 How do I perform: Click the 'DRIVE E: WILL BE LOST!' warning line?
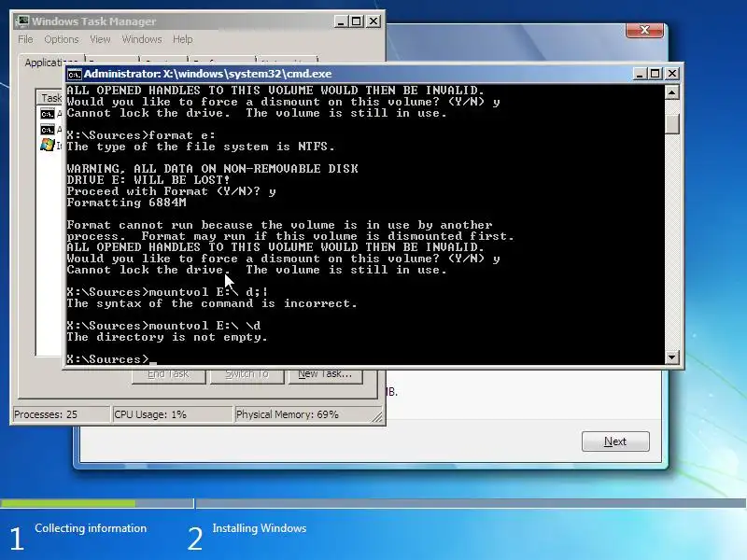point(148,180)
